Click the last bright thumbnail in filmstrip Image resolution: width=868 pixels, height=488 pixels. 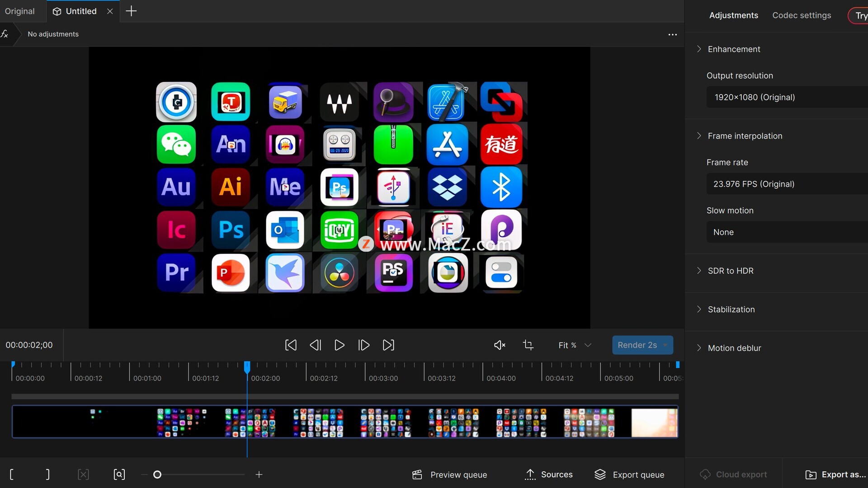coord(654,422)
